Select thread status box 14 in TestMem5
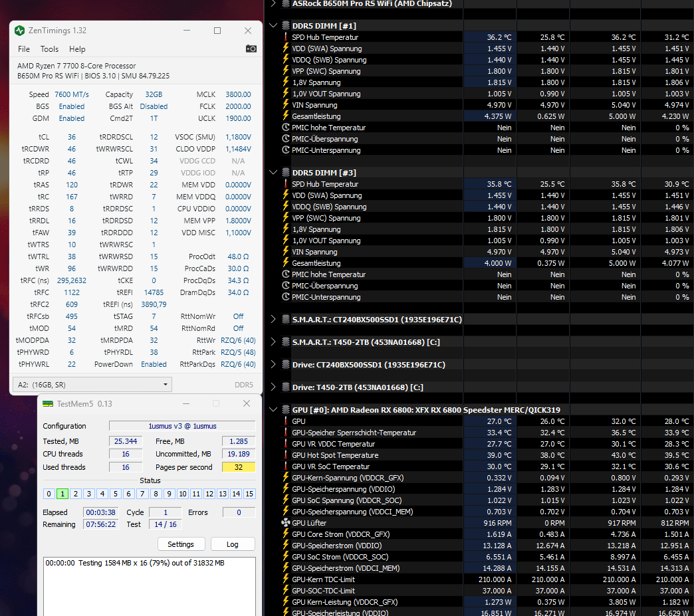This screenshot has height=616, width=694. coord(236,494)
